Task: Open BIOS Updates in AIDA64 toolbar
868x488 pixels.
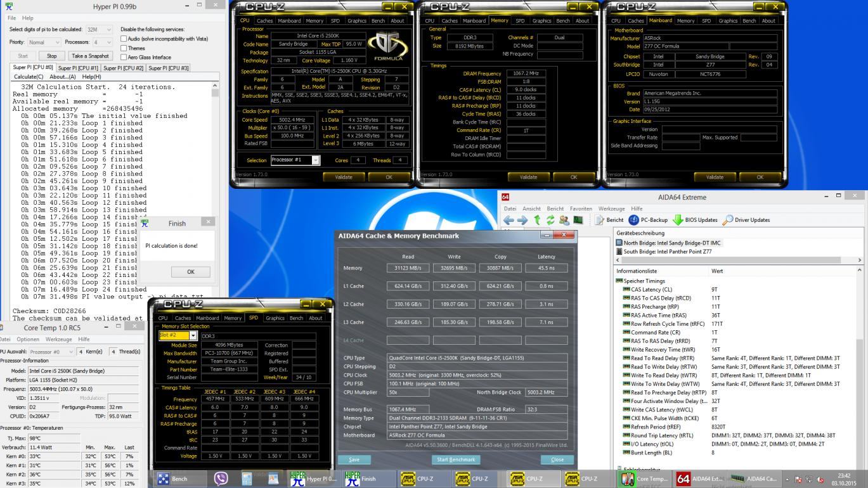Action: click(x=694, y=220)
